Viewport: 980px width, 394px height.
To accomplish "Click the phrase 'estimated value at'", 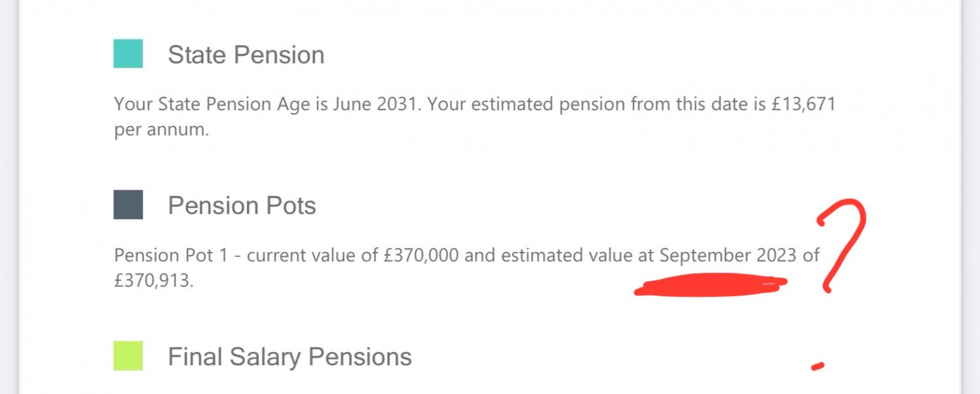I will point(578,255).
